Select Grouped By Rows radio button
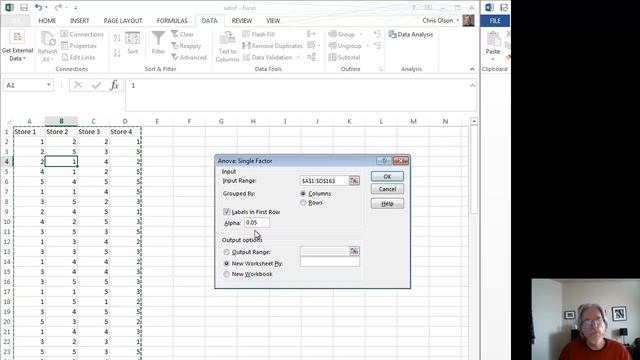The image size is (640, 360). click(x=303, y=202)
